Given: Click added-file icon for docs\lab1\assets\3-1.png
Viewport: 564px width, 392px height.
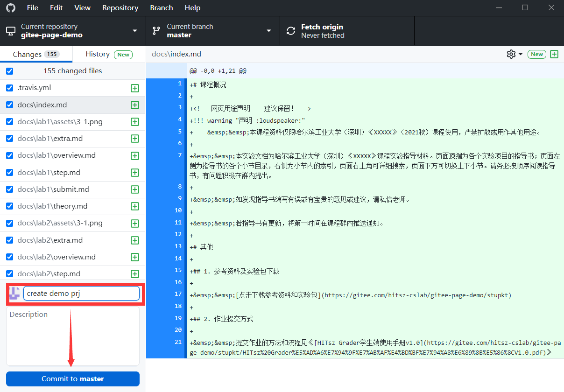Looking at the screenshot, I should pyautogui.click(x=135, y=122).
